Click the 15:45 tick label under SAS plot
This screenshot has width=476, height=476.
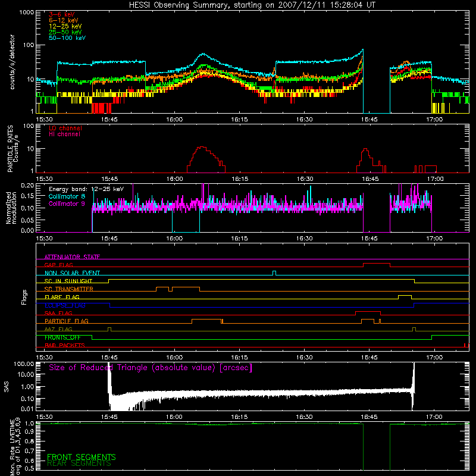(x=109, y=417)
